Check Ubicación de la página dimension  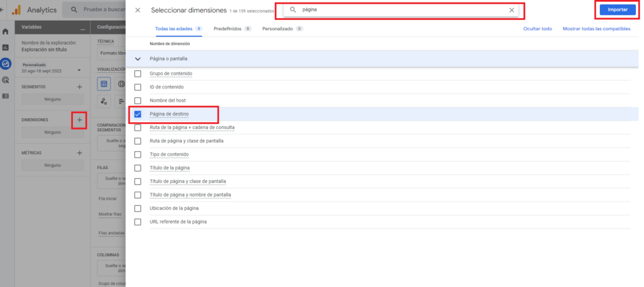(x=138, y=208)
